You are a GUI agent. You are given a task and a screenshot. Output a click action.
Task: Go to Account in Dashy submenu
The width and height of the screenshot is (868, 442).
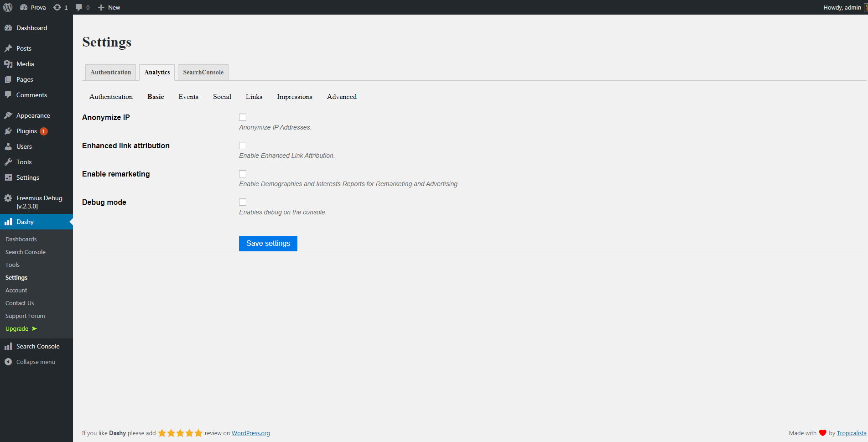16,290
